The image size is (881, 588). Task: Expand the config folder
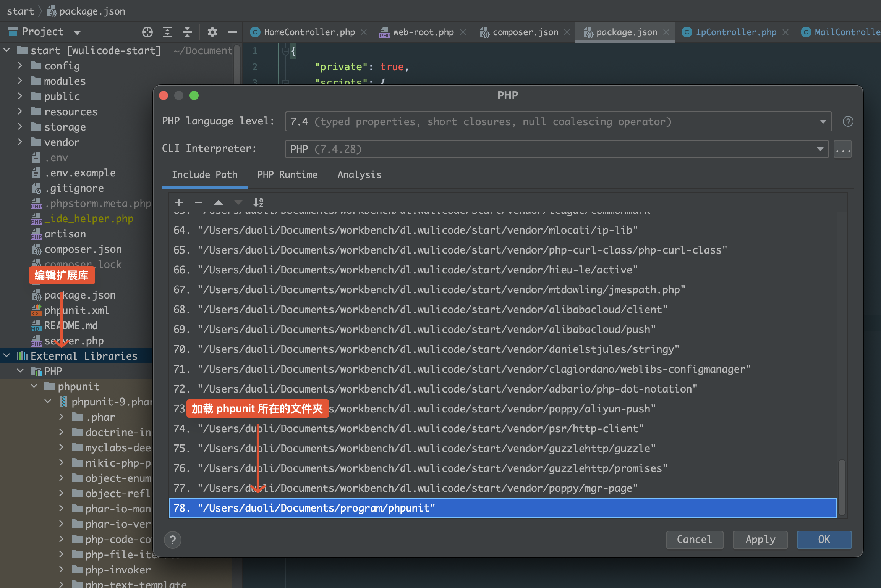(20, 66)
